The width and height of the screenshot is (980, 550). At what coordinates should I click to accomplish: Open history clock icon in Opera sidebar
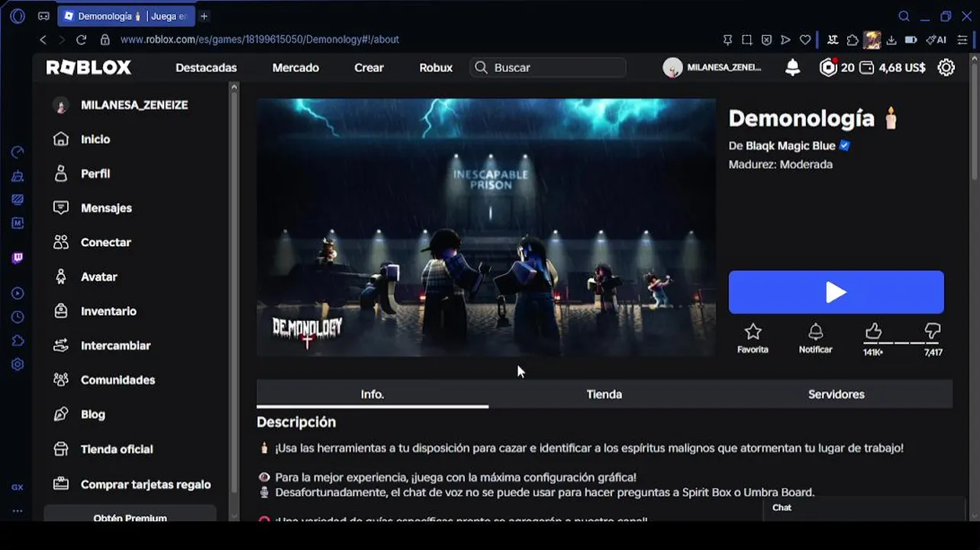pyautogui.click(x=18, y=317)
